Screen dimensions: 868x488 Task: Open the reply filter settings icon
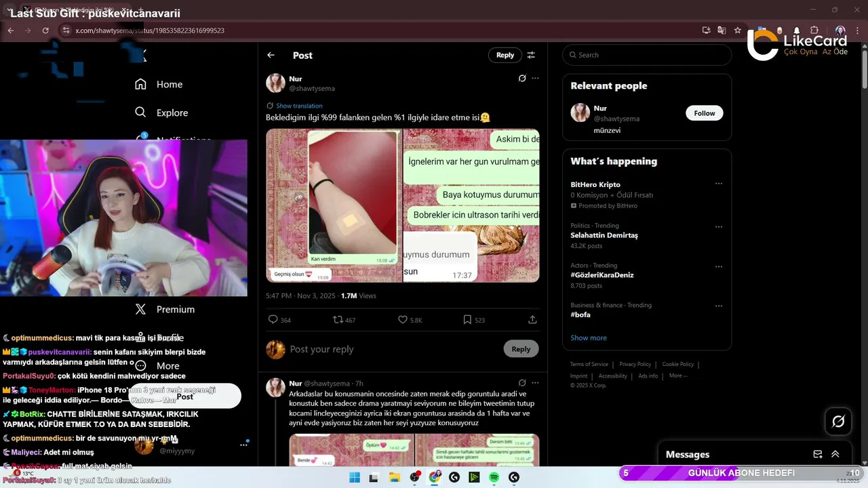531,55
